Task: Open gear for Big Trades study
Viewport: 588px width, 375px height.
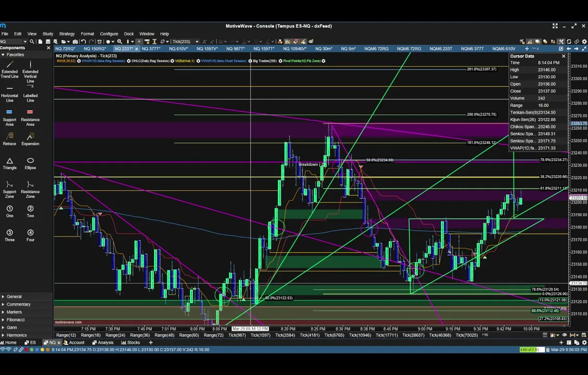Action: point(280,61)
